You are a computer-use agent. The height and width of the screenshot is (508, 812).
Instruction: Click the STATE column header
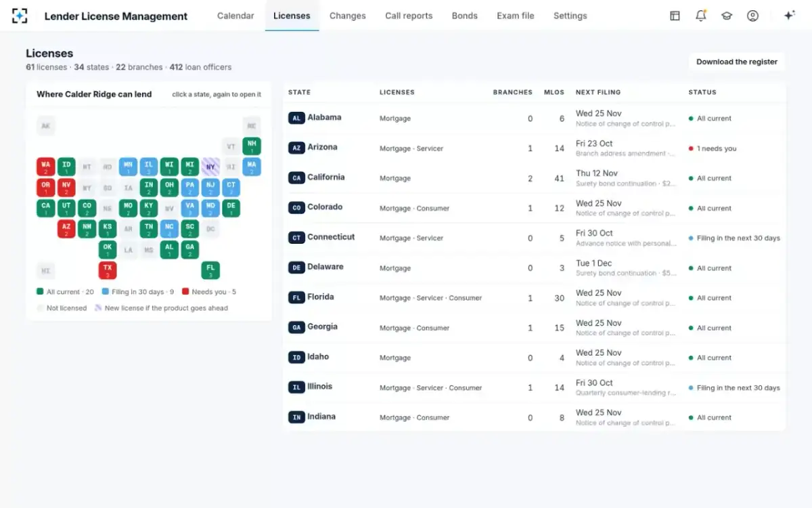(300, 92)
